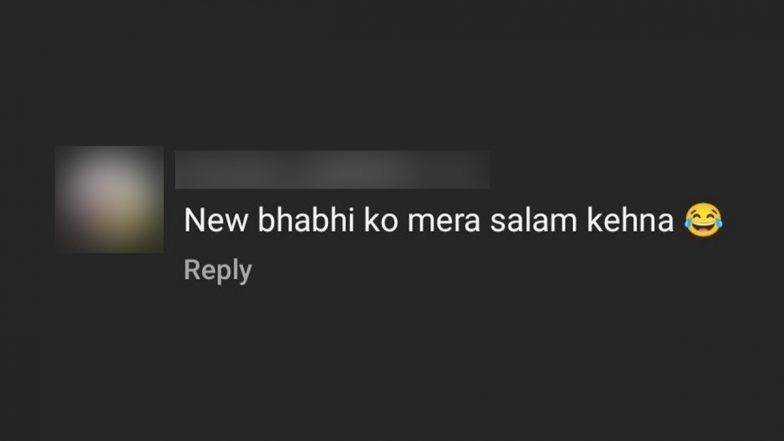Viewport: 784px width, 441px height.
Task: Click the bottom edge of the avatar
Action: pyautogui.click(x=110, y=250)
